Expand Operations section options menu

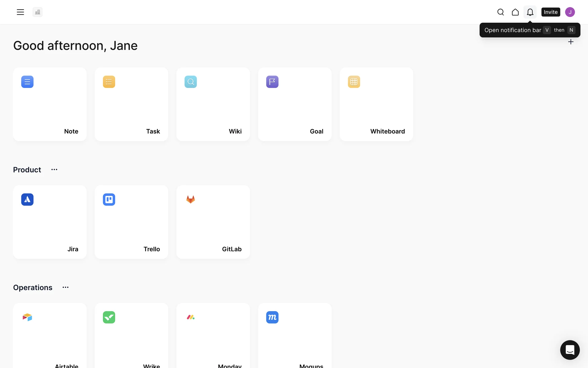pyautogui.click(x=66, y=287)
